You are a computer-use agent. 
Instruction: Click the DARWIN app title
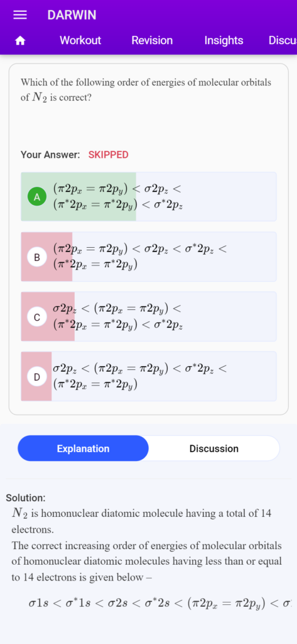pos(72,15)
